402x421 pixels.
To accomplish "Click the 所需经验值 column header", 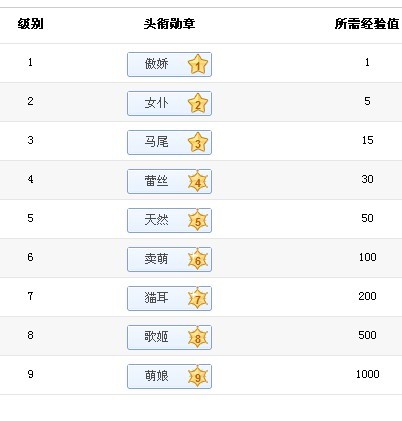I will click(367, 24).
